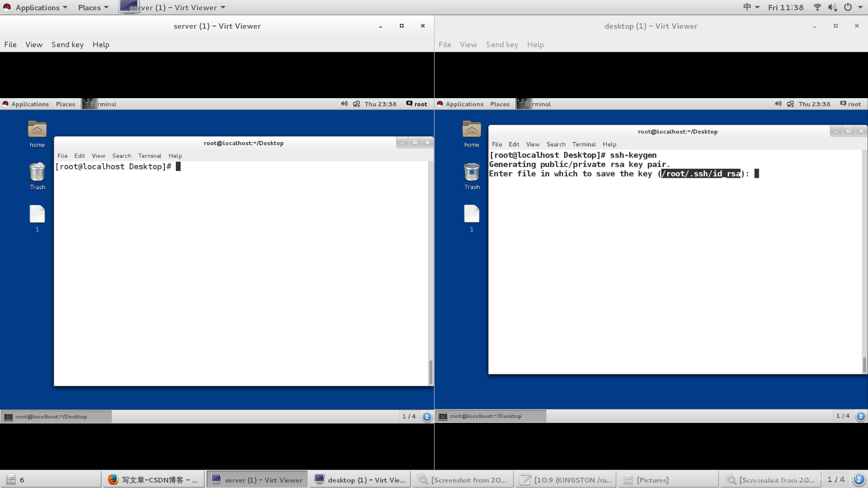
Task: Open Search menu in server terminal
Action: [122, 156]
